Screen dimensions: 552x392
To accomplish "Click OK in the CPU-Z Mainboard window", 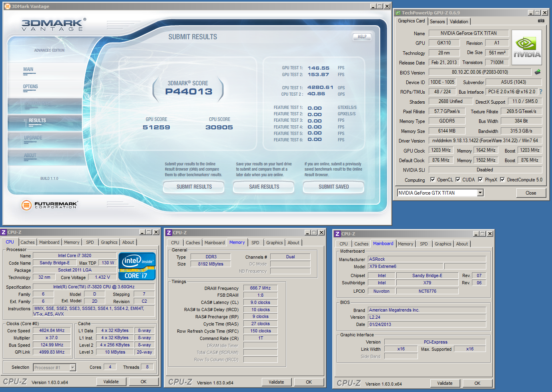I will (477, 383).
